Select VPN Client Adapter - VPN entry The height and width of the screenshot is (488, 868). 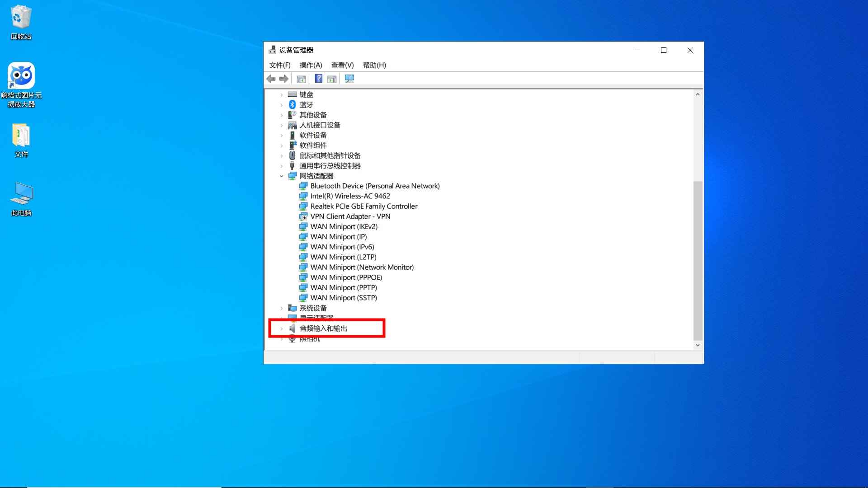[350, 216]
